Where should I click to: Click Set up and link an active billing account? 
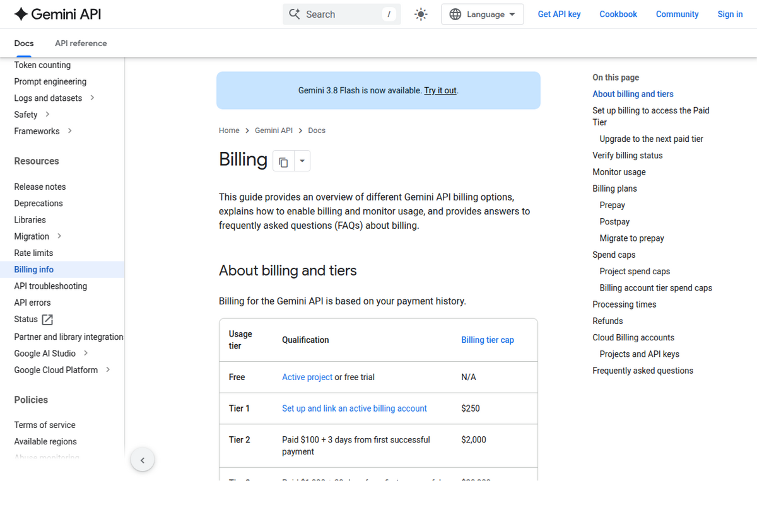point(355,408)
